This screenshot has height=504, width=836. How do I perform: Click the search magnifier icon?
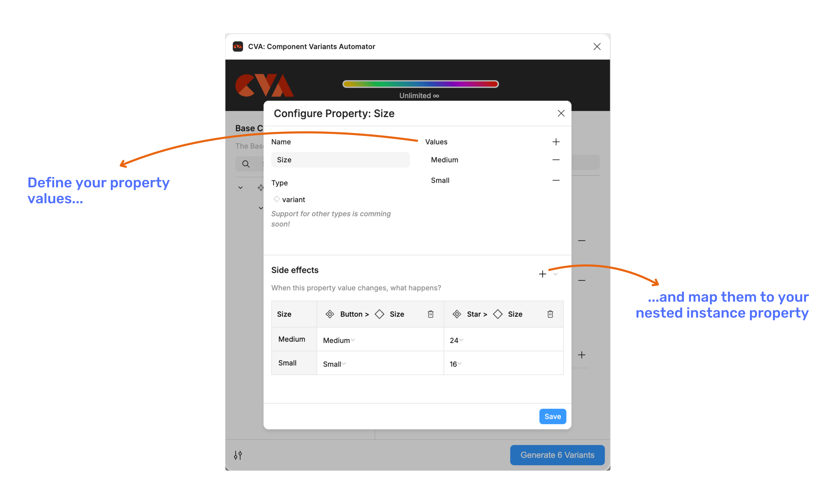pyautogui.click(x=246, y=164)
